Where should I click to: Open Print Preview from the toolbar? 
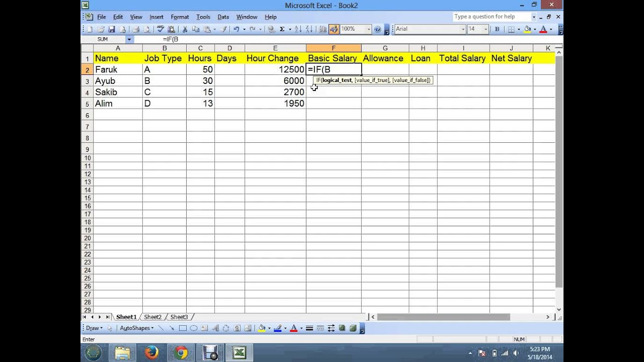tap(146, 29)
